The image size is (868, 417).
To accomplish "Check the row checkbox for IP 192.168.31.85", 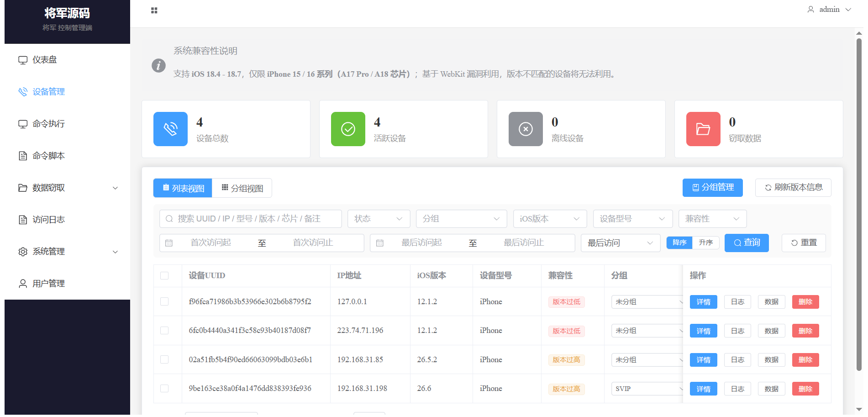I will (x=164, y=359).
